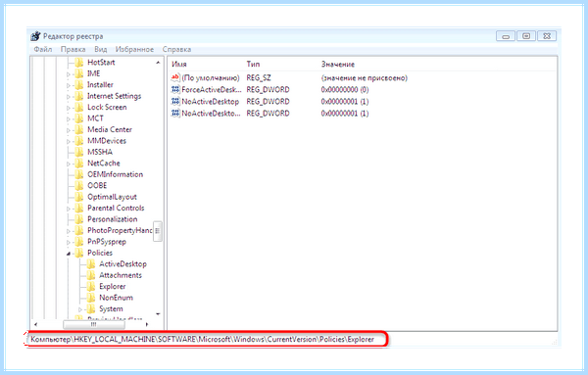Select the HotStart folder icon
This screenshot has height=375, width=588.
79,63
